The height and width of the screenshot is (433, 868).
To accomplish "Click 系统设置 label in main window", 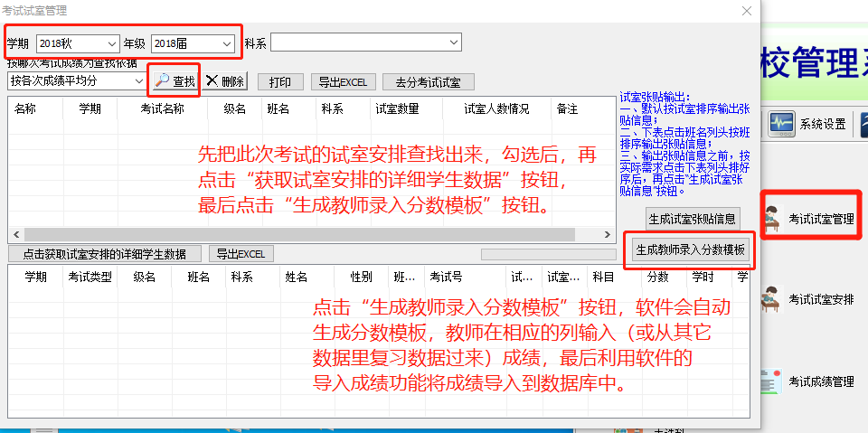I will [x=822, y=124].
